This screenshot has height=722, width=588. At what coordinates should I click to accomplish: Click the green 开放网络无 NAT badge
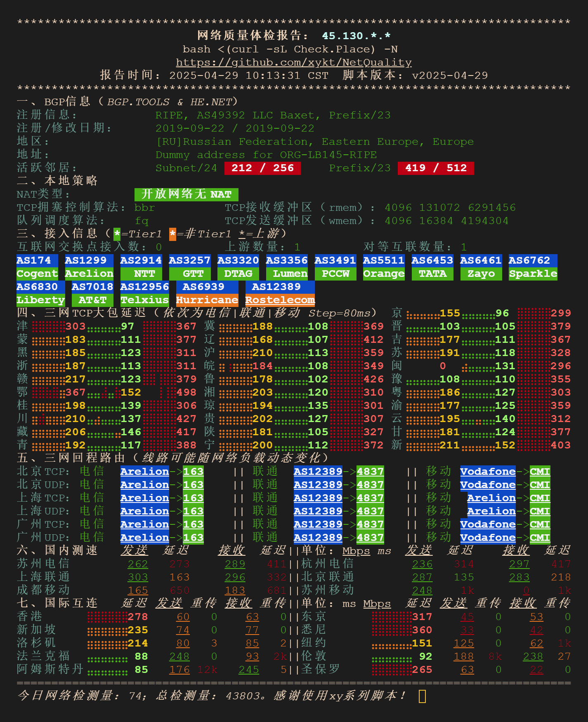(186, 194)
